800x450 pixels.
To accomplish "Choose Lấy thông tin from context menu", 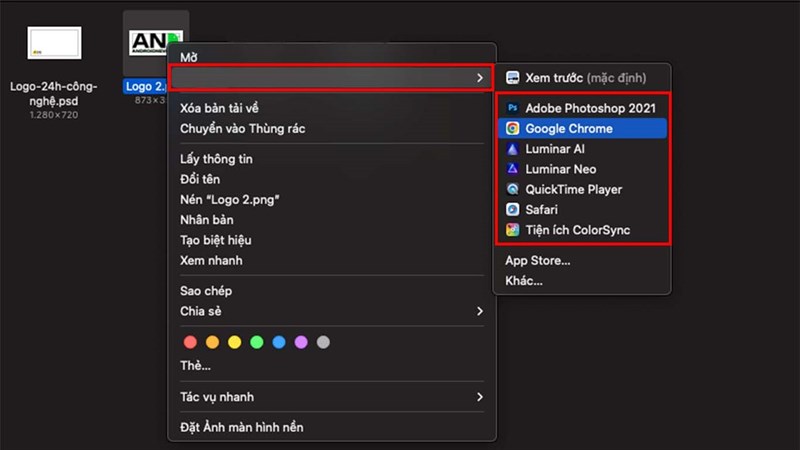I will click(x=216, y=159).
